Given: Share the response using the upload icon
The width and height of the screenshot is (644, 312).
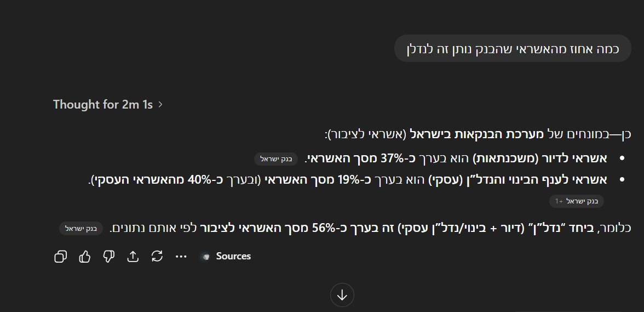Looking at the screenshot, I should click(x=133, y=256).
